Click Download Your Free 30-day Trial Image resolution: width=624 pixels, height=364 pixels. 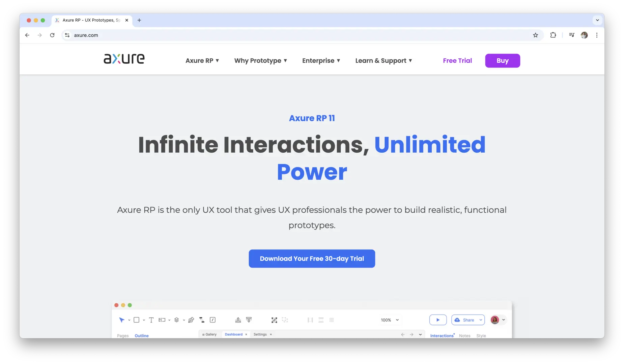click(312, 259)
